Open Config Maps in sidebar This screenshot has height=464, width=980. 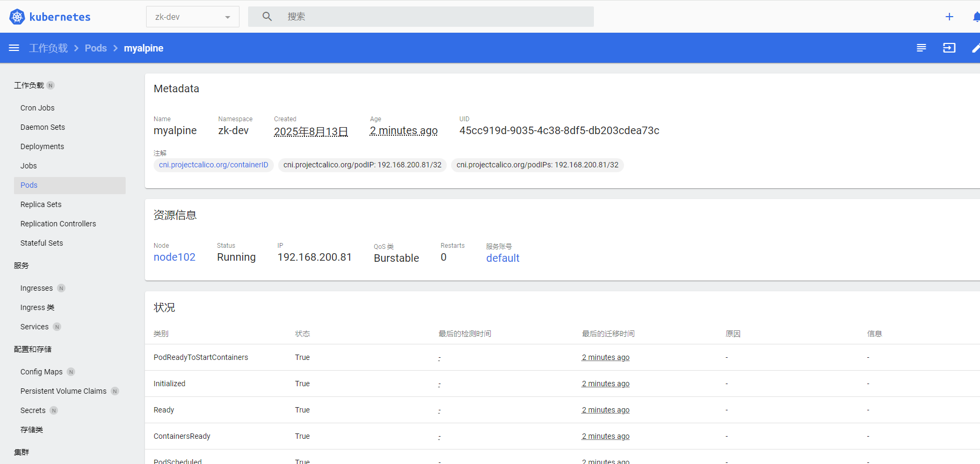point(41,372)
